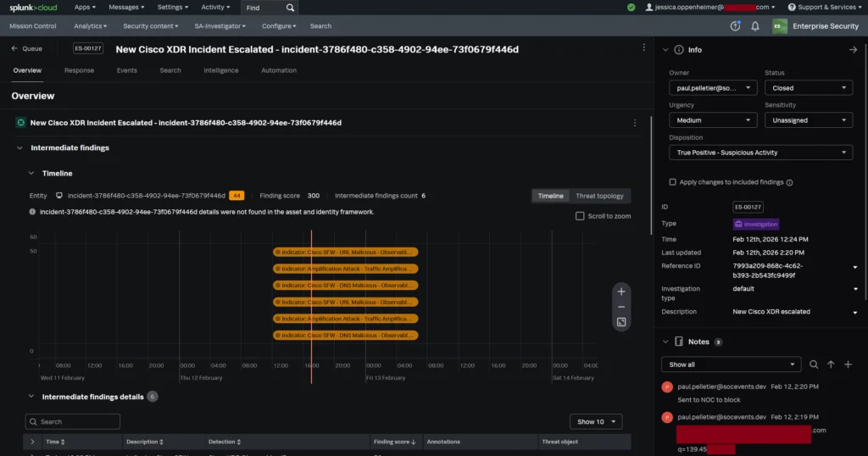The width and height of the screenshot is (868, 456).
Task: Go to Mission Control
Action: click(x=33, y=26)
